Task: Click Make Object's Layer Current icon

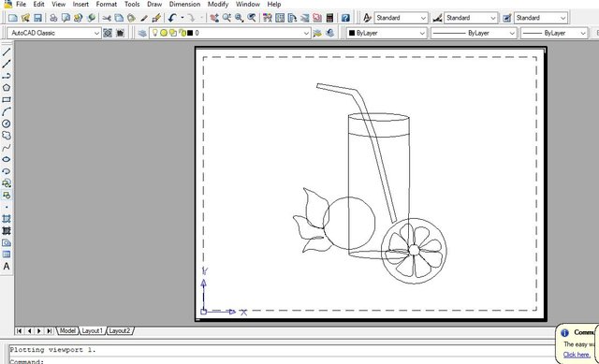Action: click(317, 33)
